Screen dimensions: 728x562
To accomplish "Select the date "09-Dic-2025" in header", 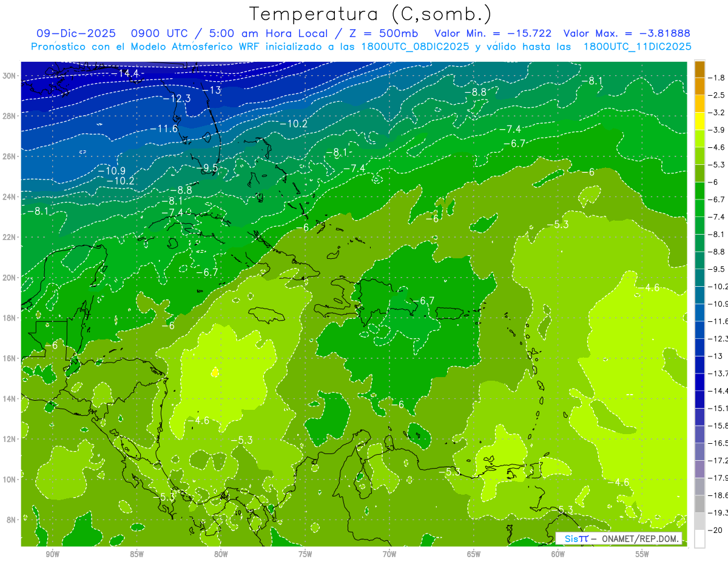I will coord(77,33).
